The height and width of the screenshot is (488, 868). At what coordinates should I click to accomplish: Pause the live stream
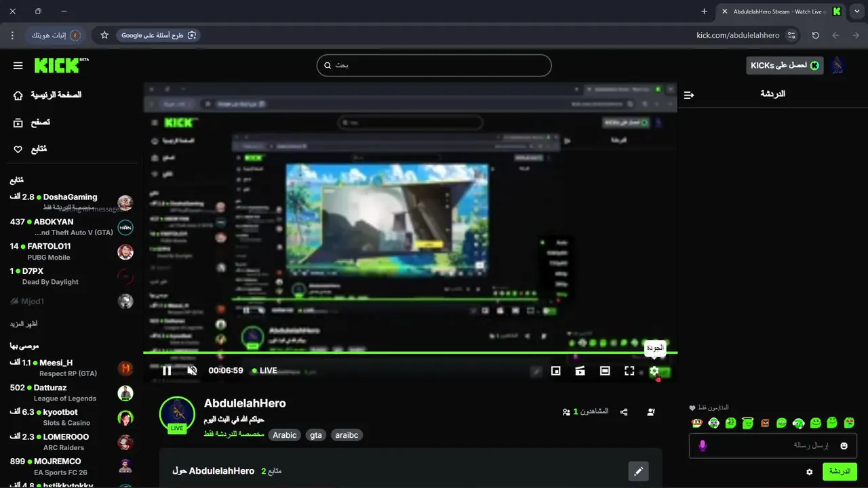pyautogui.click(x=167, y=371)
